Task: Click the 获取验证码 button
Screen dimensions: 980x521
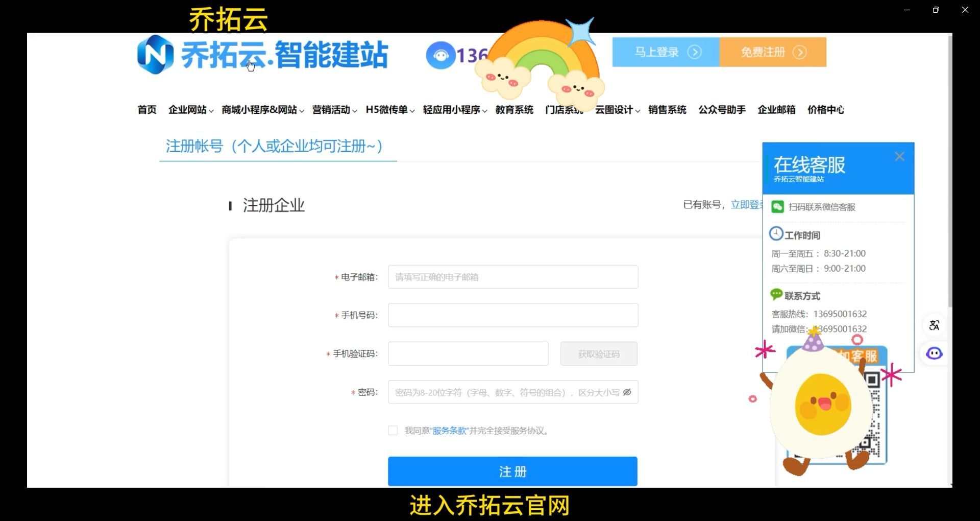Action: (599, 353)
